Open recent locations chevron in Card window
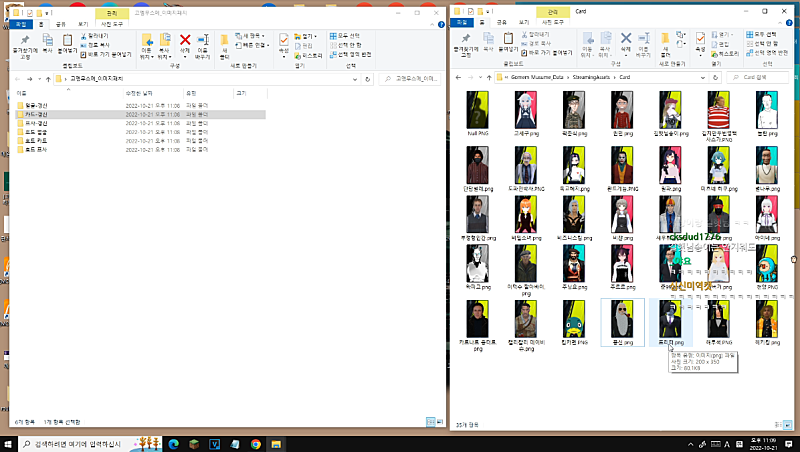This screenshot has width=800, height=452. pos(480,78)
